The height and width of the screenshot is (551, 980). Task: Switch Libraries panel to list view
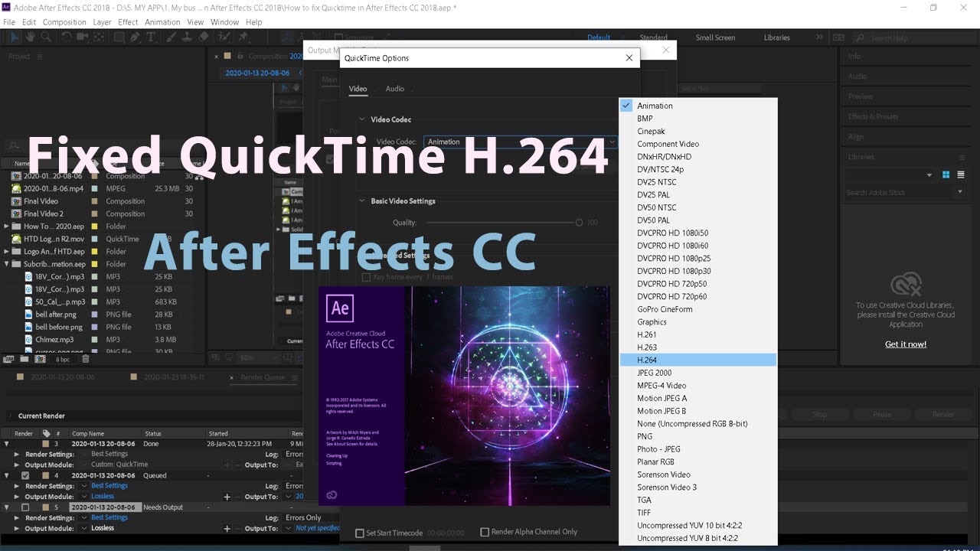[x=961, y=174]
